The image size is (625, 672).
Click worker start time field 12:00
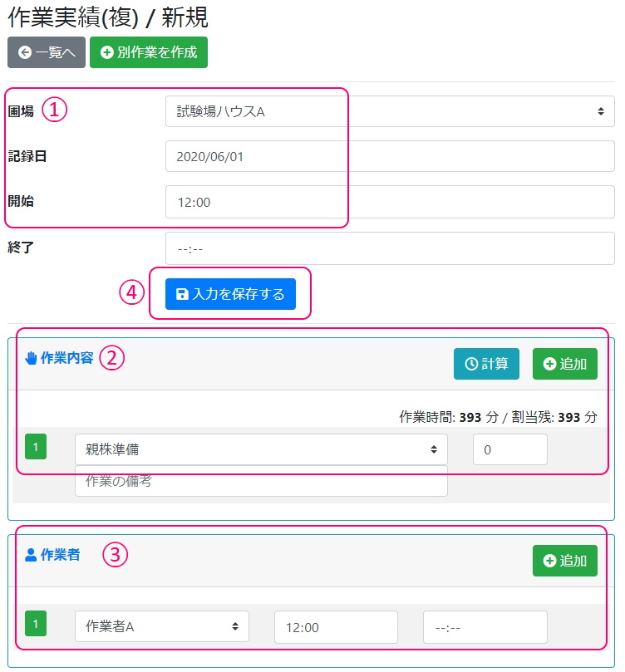[336, 627]
